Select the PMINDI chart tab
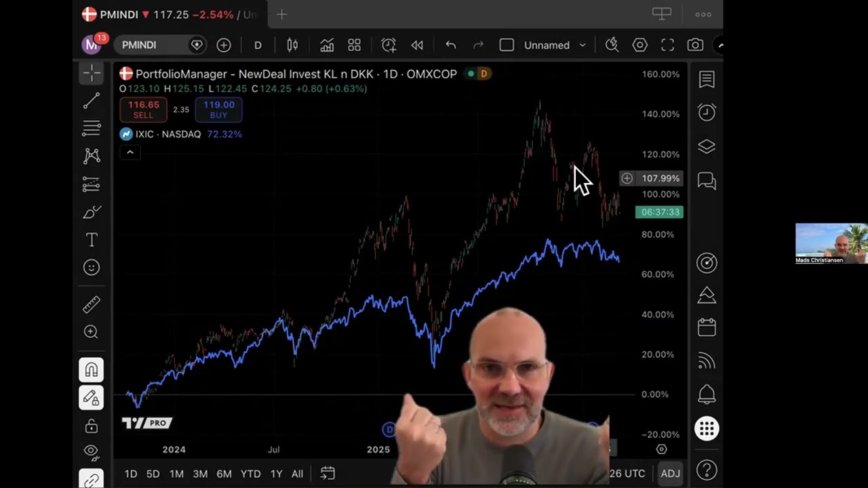868x488 pixels. pos(171,14)
